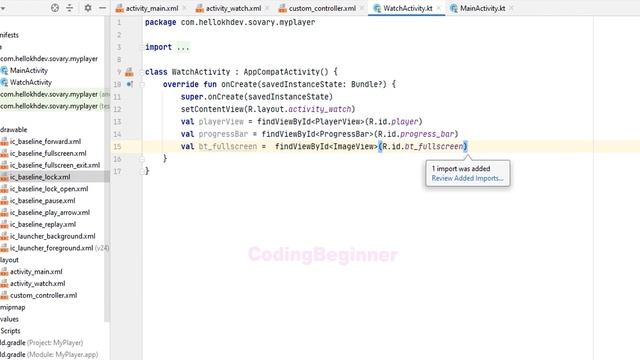The height and width of the screenshot is (360, 640).
Task: Select the drawable folder
Action: coord(13,130)
